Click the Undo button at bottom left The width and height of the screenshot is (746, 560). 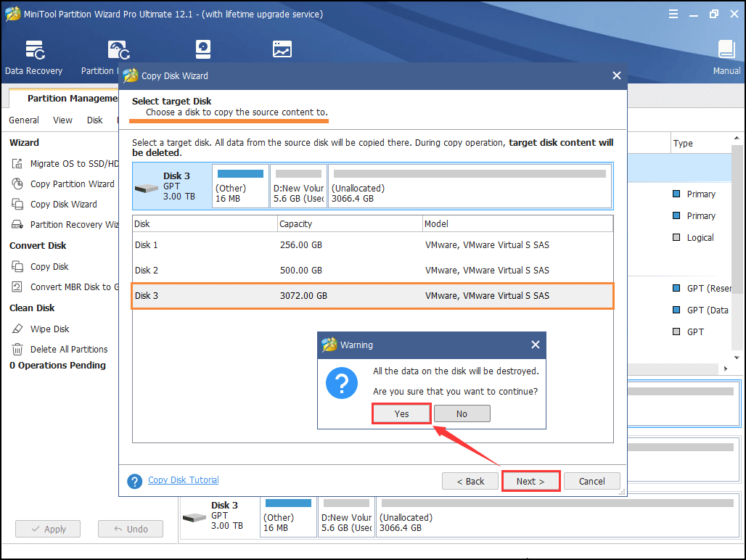[131, 529]
